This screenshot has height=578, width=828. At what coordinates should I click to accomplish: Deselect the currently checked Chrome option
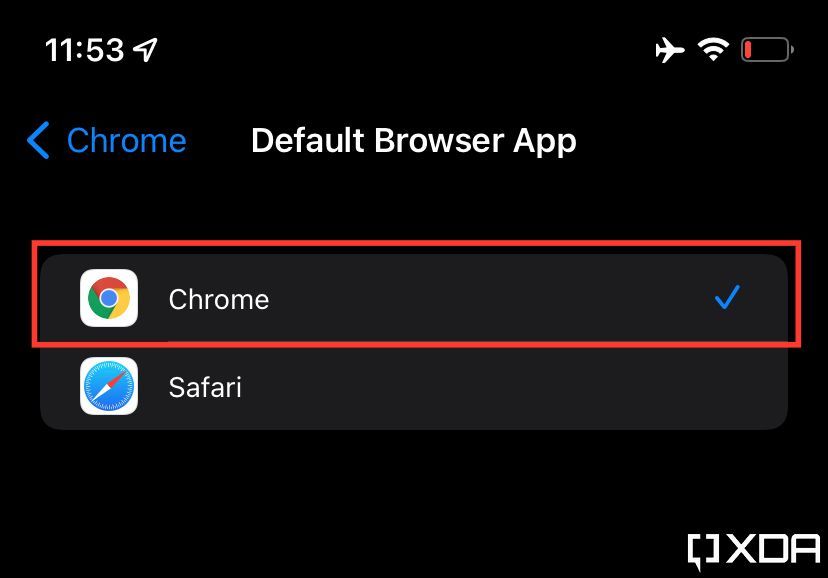click(400, 298)
